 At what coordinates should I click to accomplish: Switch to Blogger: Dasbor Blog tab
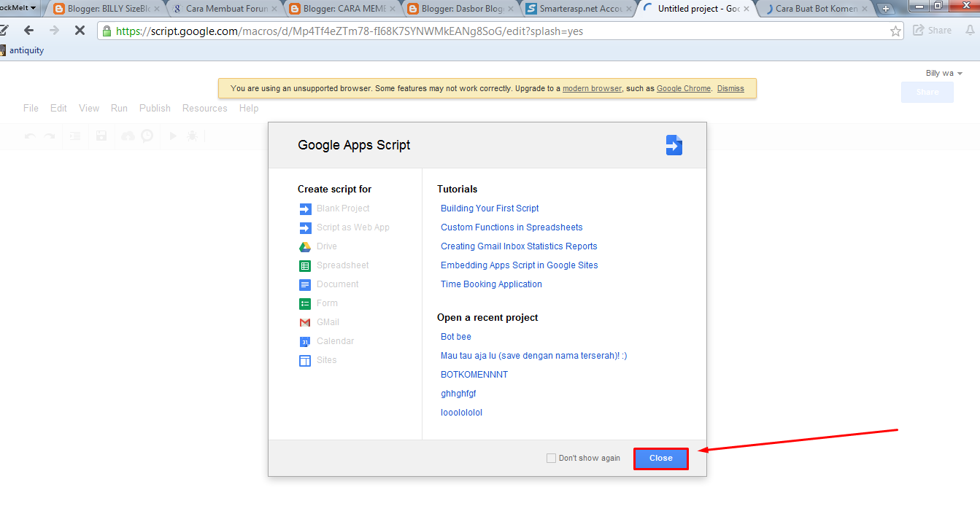462,9
